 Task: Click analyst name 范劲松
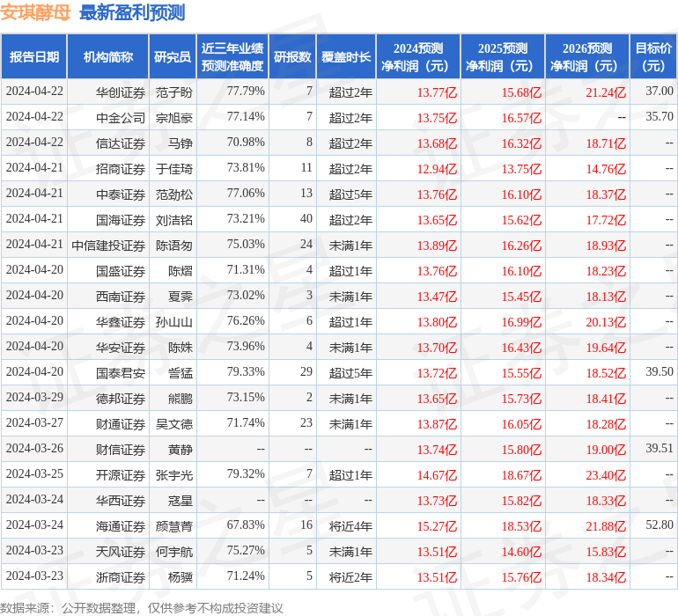tap(173, 194)
